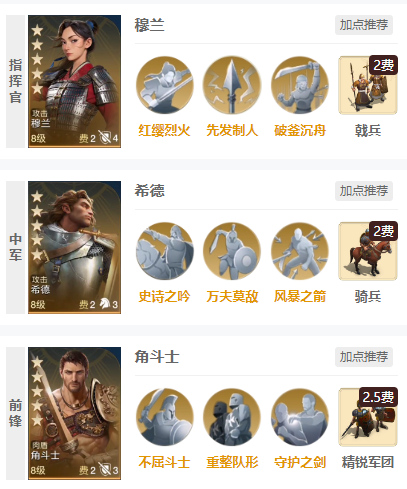This screenshot has height=489, width=407.
Task: Click 加点推荐 button for 希德
Action: coord(364,191)
